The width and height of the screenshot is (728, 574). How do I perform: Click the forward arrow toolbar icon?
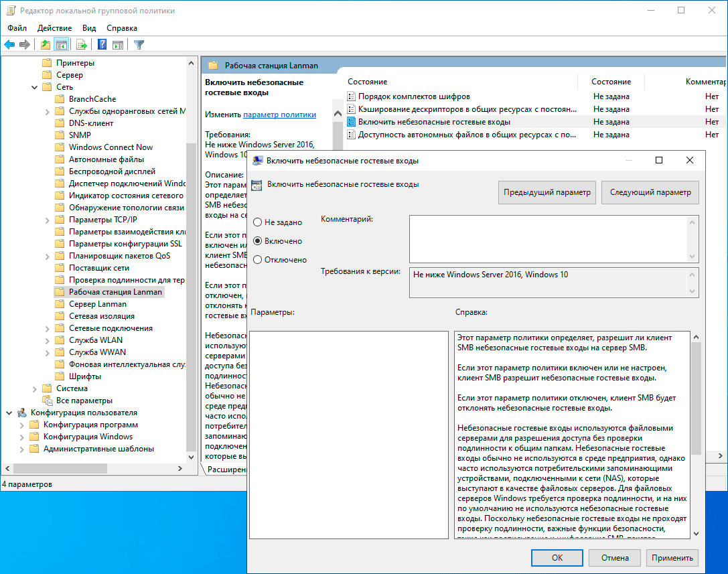(25, 45)
